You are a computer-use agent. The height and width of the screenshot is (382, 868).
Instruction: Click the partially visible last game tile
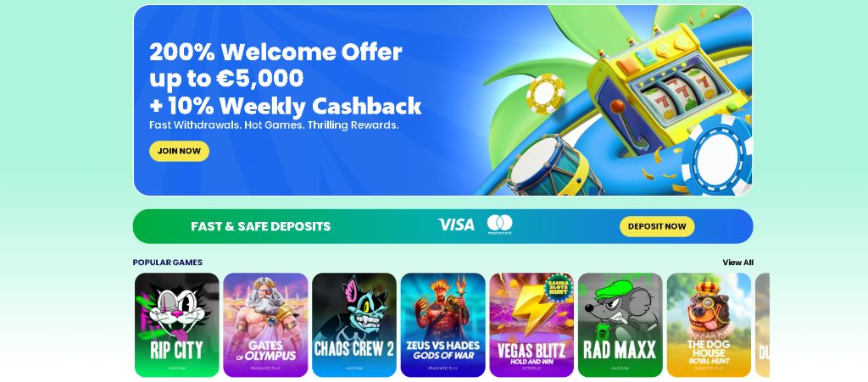(x=762, y=324)
